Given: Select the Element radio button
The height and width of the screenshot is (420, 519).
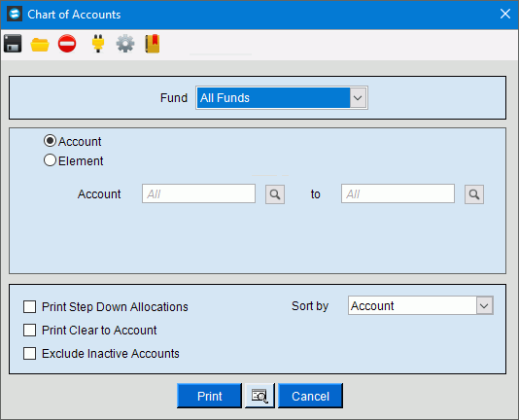Looking at the screenshot, I should 50,160.
